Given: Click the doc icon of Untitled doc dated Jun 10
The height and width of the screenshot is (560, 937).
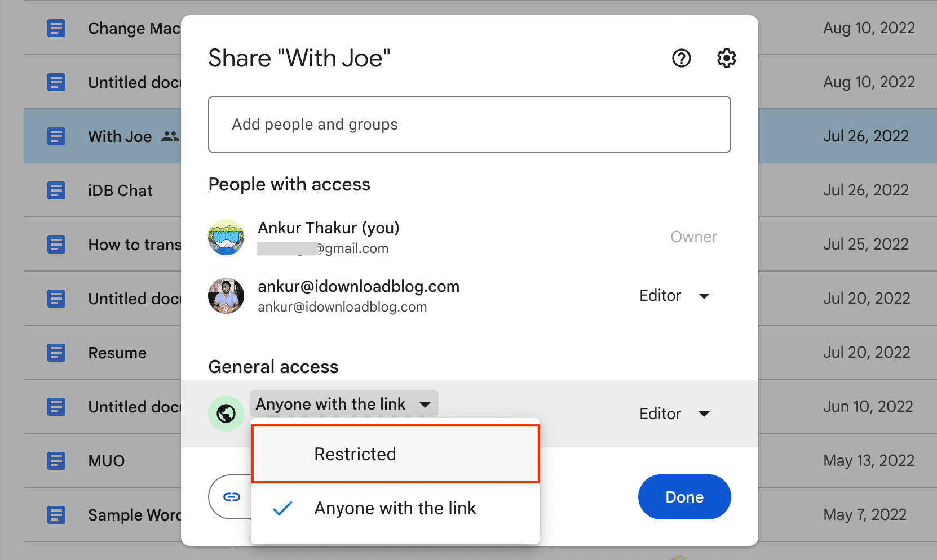Looking at the screenshot, I should 56,407.
